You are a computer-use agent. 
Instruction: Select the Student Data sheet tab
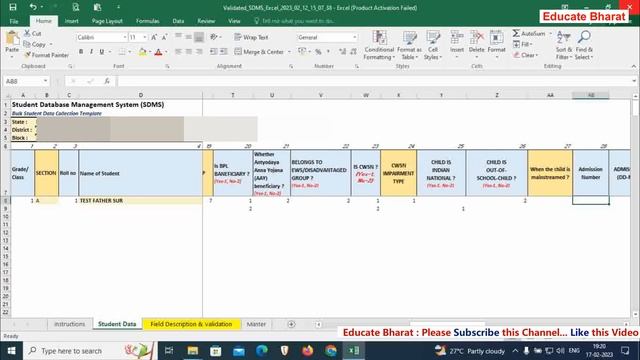tap(117, 324)
